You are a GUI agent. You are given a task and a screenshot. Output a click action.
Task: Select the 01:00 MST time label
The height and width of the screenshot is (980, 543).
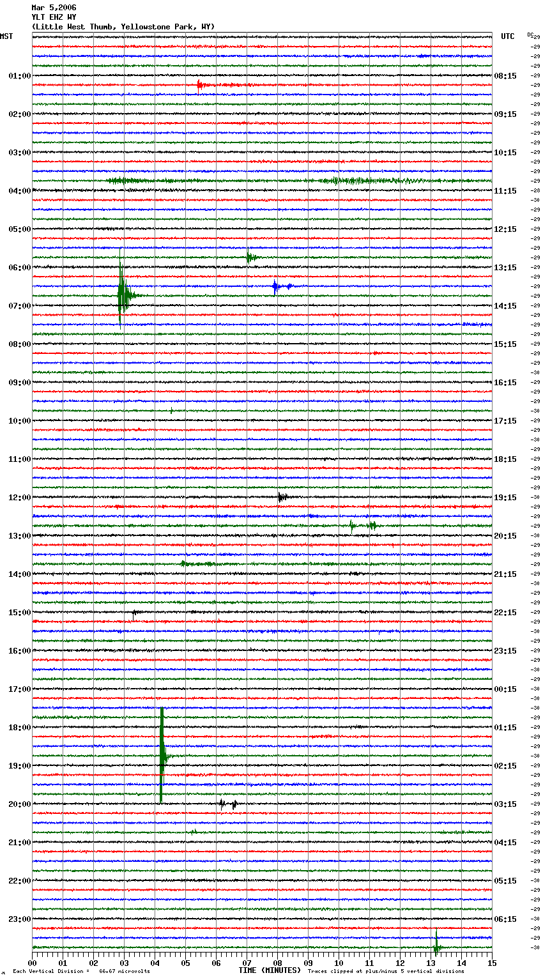pos(20,76)
